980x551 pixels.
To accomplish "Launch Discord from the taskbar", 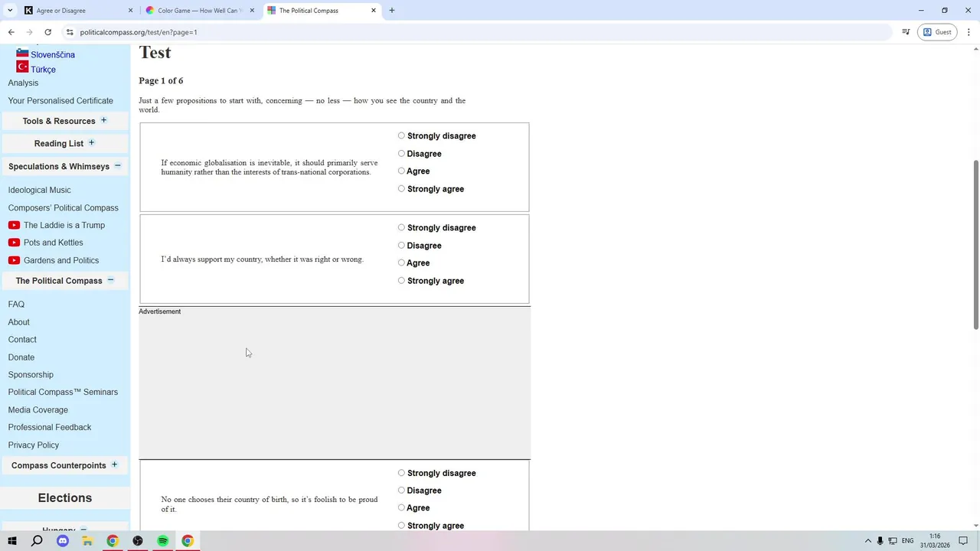I will (63, 541).
